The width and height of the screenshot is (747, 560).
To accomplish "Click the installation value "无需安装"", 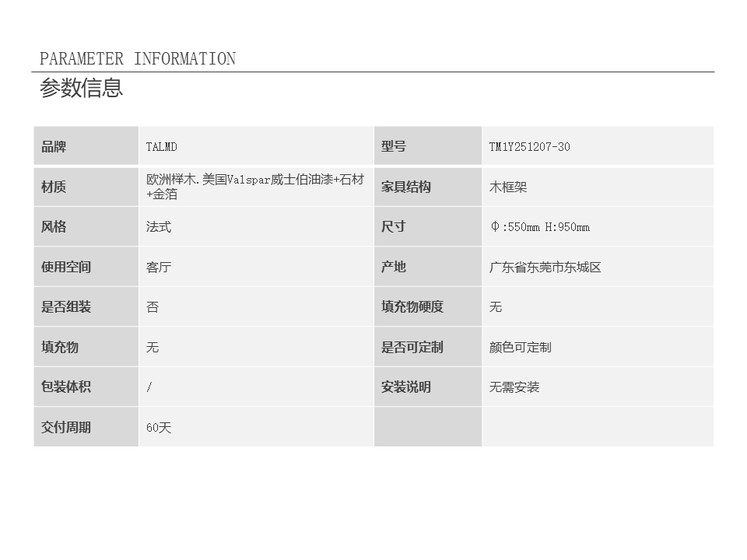I will 514,387.
